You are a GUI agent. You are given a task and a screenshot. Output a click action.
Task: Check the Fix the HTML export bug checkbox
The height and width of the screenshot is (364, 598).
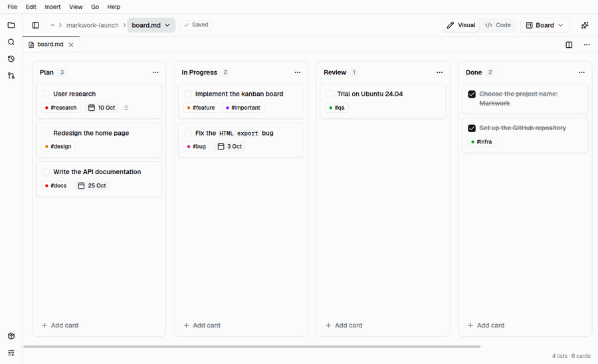coord(187,134)
